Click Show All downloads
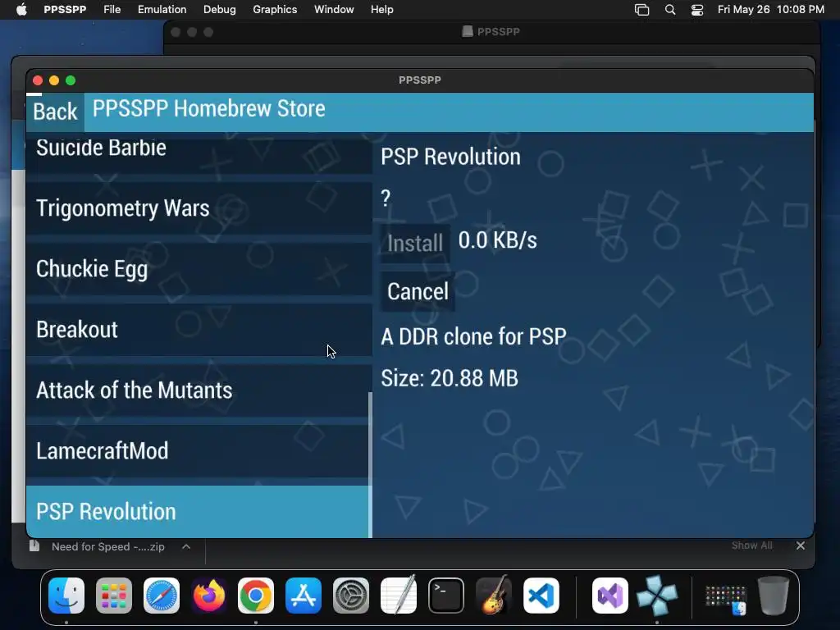Screen dimensions: 840x630 (751, 546)
